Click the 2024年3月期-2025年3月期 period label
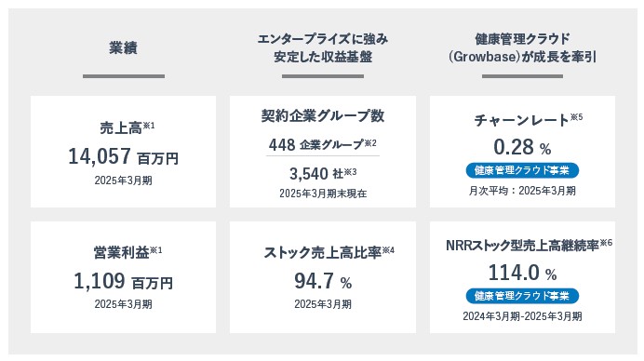 522,316
